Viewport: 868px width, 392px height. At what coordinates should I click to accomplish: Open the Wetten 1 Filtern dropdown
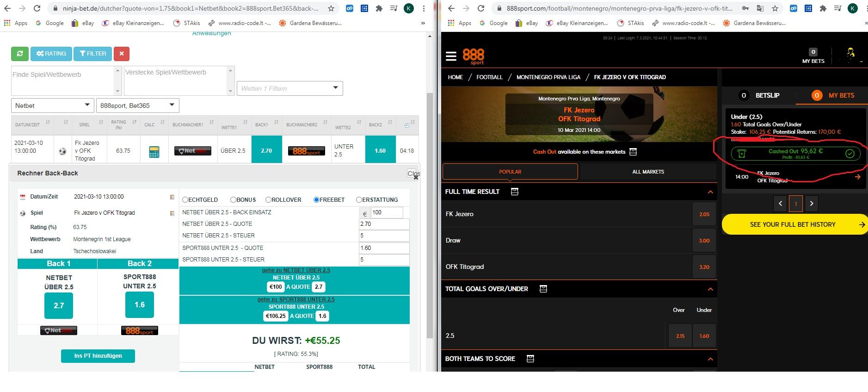[290, 88]
